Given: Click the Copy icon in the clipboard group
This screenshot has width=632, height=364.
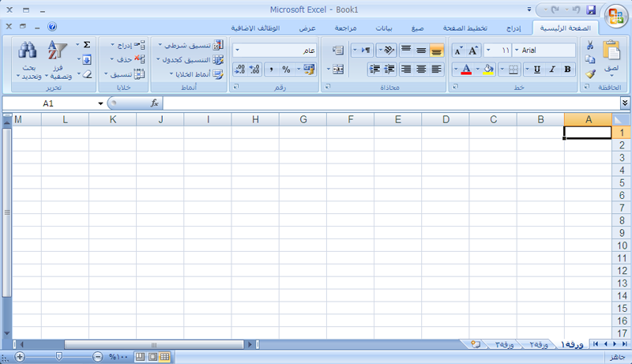Looking at the screenshot, I should pos(590,59).
